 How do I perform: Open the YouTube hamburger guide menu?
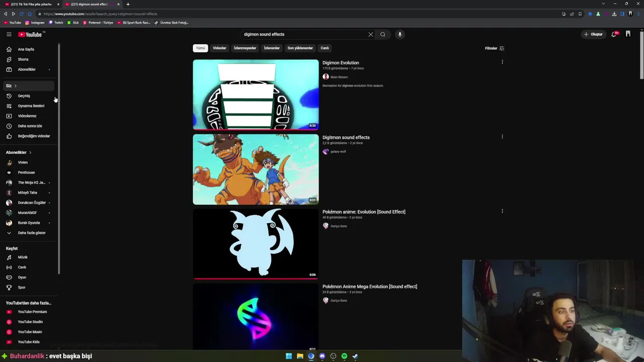click(9, 34)
